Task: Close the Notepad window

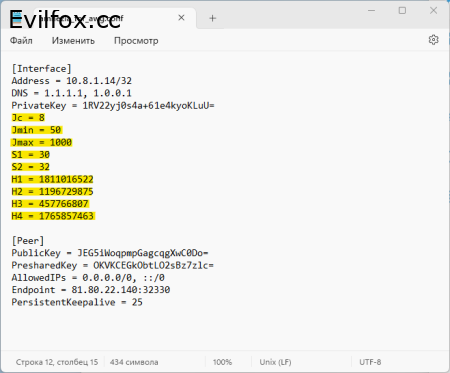Action: tap(433, 11)
